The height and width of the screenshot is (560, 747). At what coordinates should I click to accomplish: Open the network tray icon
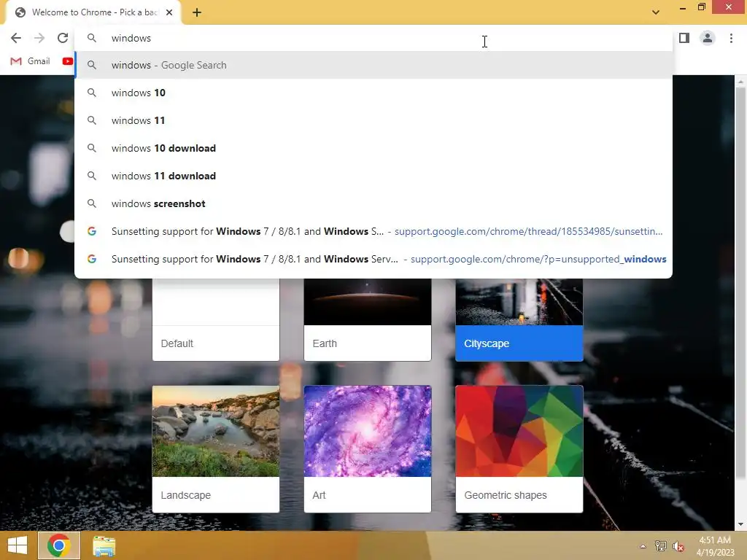pyautogui.click(x=660, y=546)
